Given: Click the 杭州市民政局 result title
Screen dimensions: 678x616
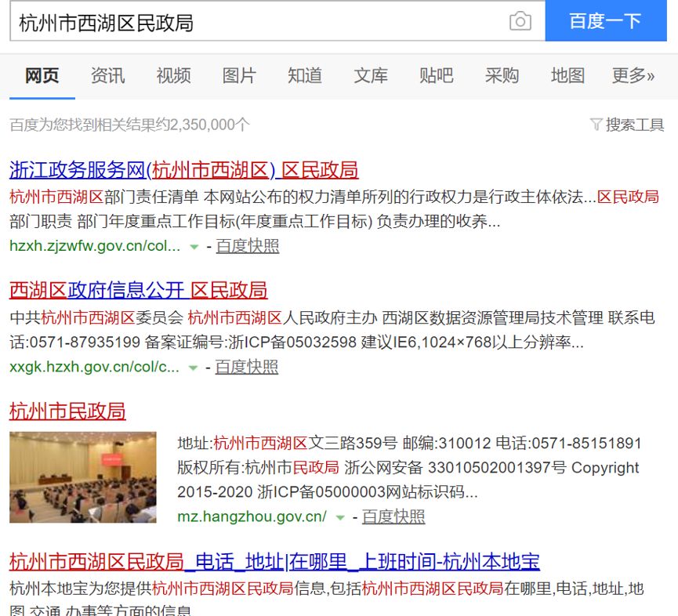Looking at the screenshot, I should click(x=67, y=411).
